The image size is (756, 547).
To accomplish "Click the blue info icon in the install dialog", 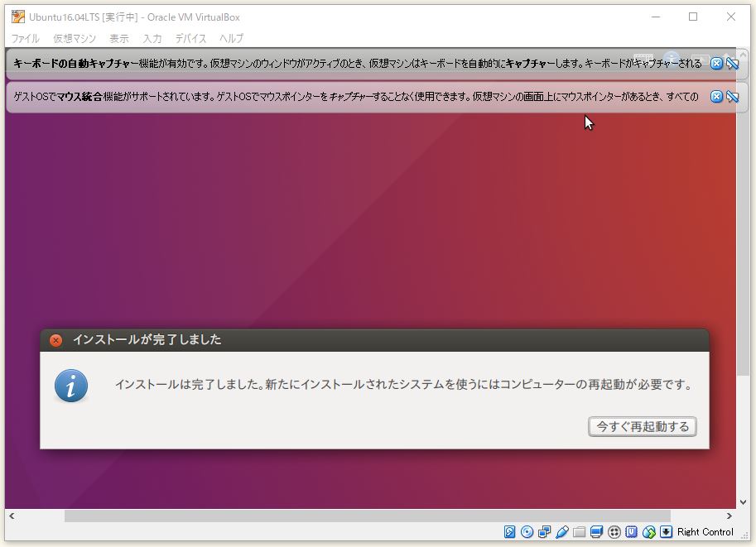I will point(71,386).
